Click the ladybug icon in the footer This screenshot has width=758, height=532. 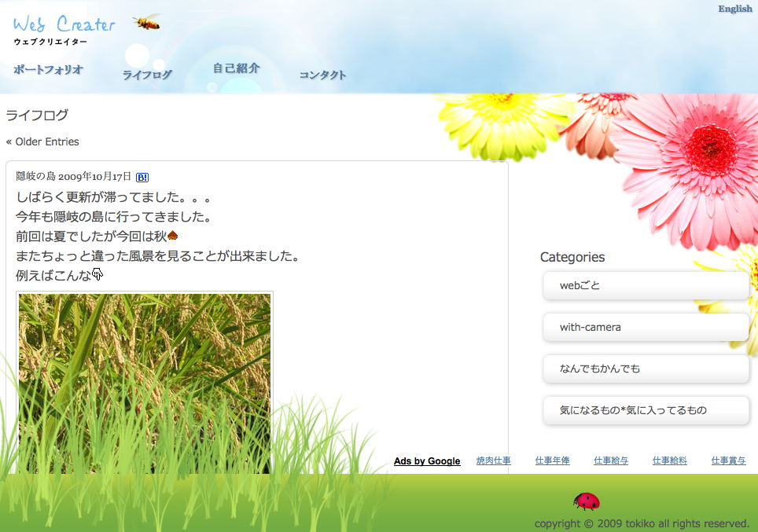pos(587,501)
